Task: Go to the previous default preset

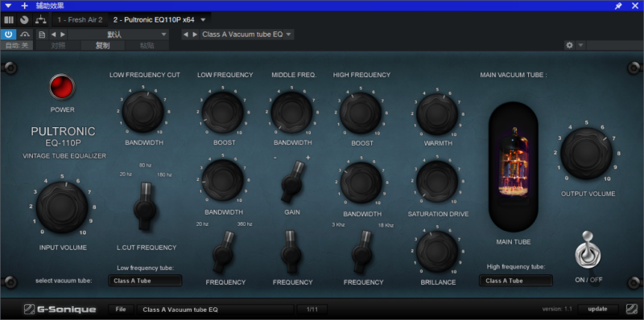Action: click(53, 35)
